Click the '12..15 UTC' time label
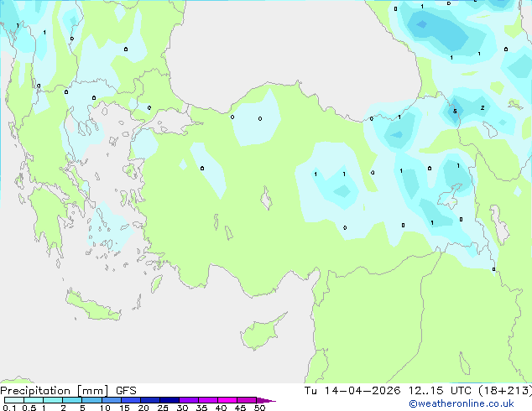This screenshot has width=532, height=411. coord(440,391)
